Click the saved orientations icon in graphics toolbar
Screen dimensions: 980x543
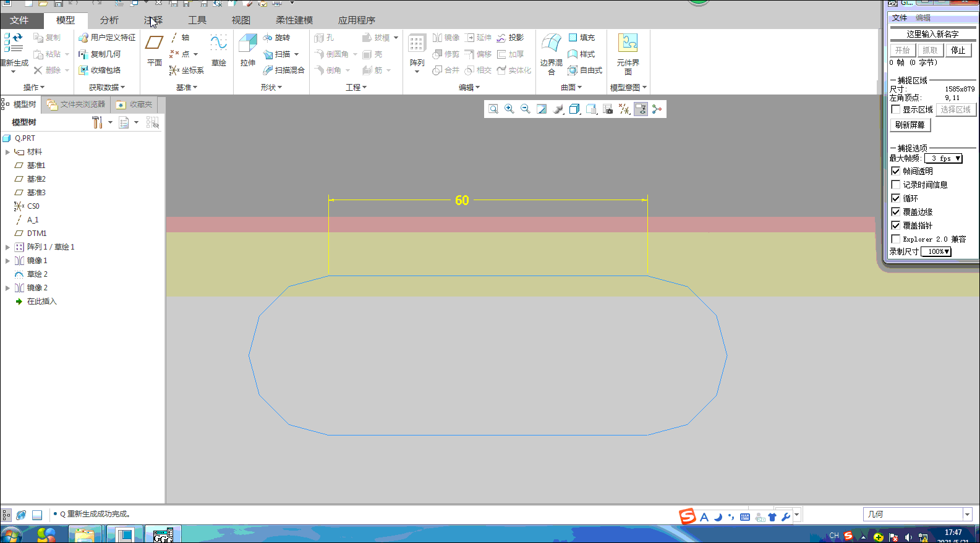[x=591, y=109]
